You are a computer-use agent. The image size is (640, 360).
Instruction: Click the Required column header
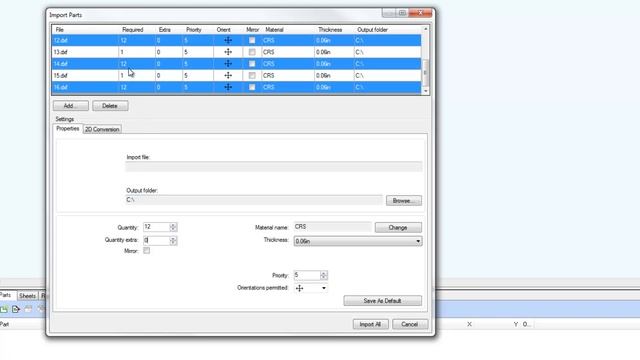133,30
